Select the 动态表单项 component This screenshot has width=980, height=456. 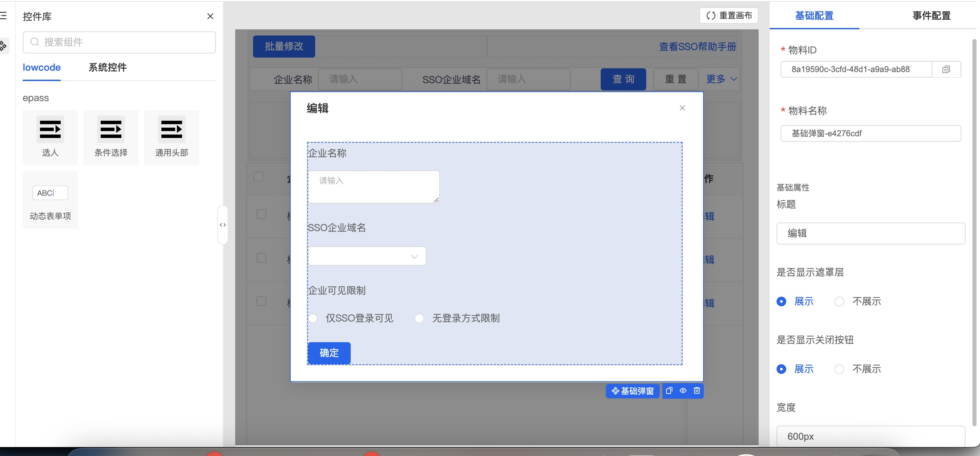[x=50, y=199]
